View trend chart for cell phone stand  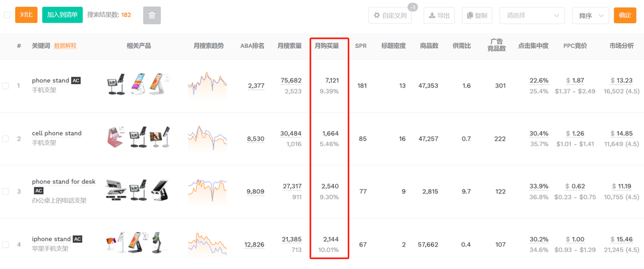(x=207, y=138)
